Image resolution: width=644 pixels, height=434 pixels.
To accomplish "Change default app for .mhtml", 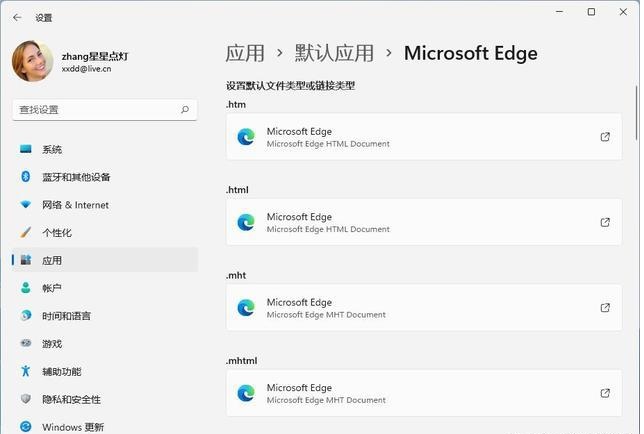I will pyautogui.click(x=423, y=393).
